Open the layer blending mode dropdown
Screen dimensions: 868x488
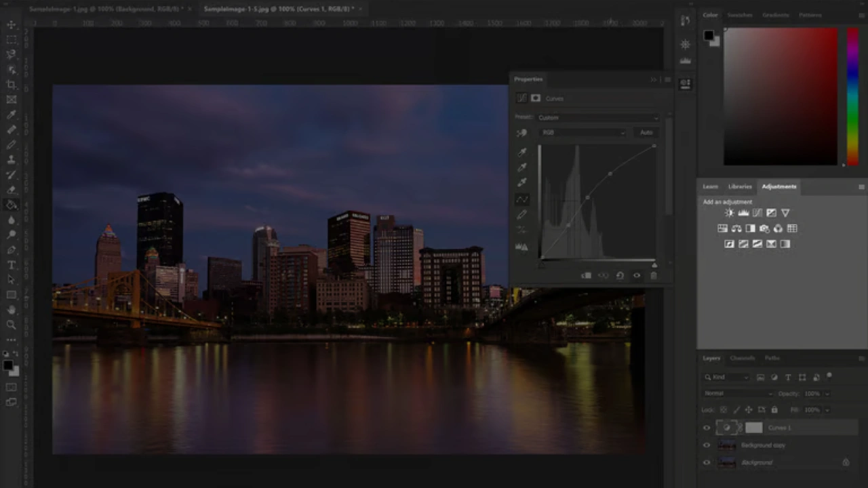[x=736, y=393]
